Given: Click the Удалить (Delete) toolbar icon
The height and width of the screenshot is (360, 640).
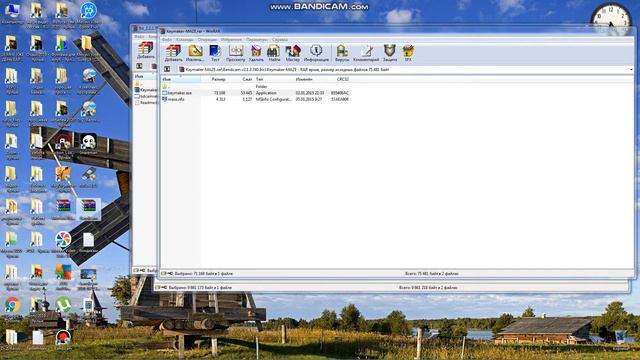Looking at the screenshot, I should coord(256,53).
